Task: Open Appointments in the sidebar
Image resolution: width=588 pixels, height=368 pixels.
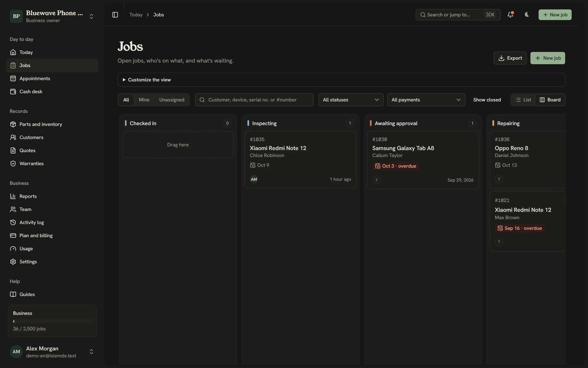Action: (x=52, y=79)
